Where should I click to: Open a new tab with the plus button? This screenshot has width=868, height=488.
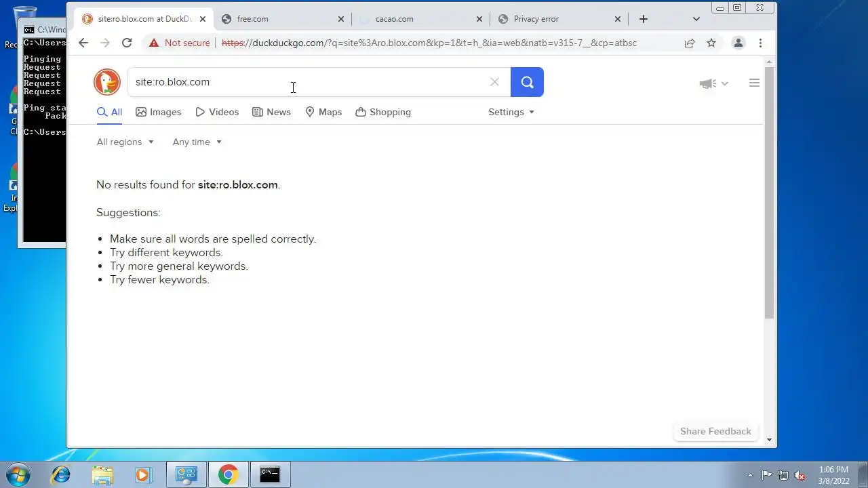point(644,19)
